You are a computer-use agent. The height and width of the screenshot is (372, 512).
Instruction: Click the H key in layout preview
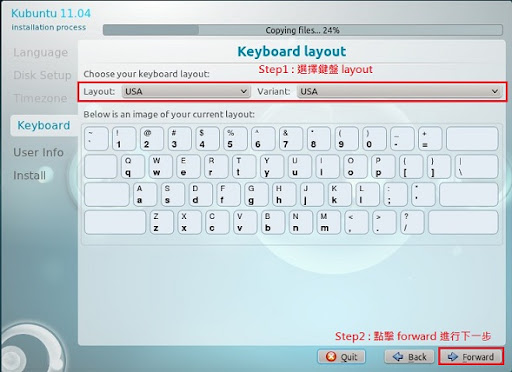tap(284, 194)
